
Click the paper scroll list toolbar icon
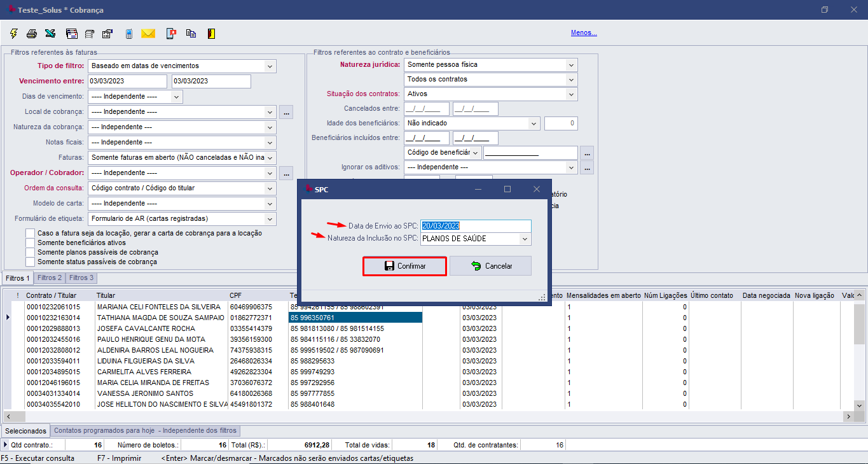[x=90, y=34]
